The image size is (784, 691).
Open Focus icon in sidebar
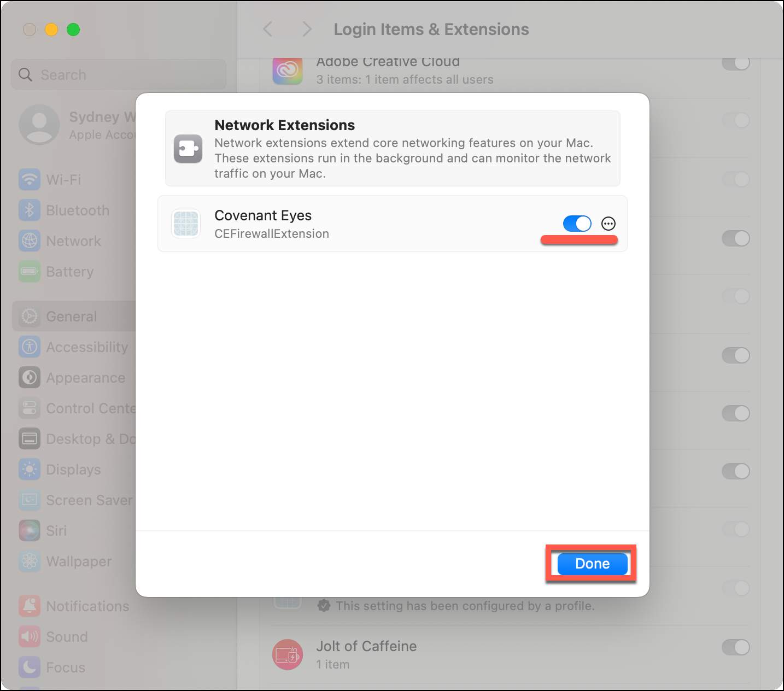click(30, 667)
